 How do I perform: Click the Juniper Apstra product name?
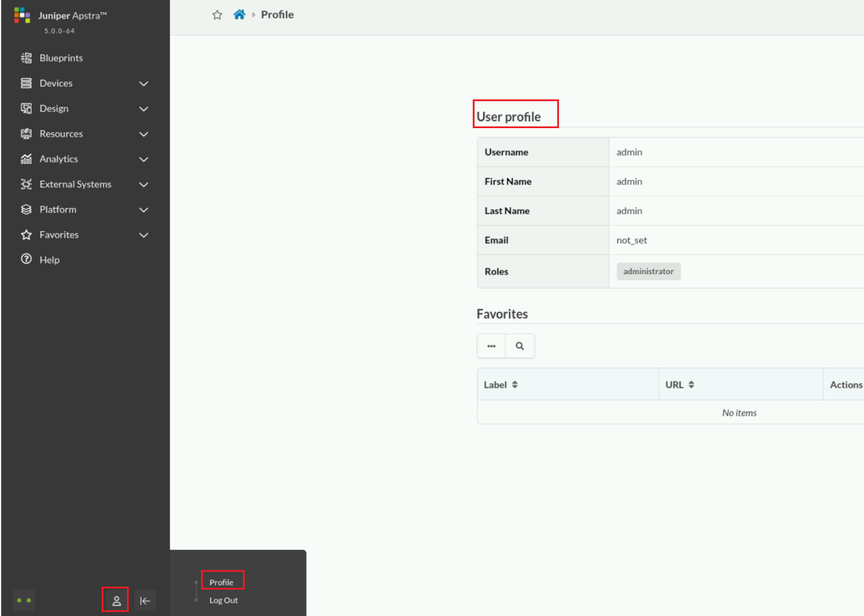click(72, 15)
